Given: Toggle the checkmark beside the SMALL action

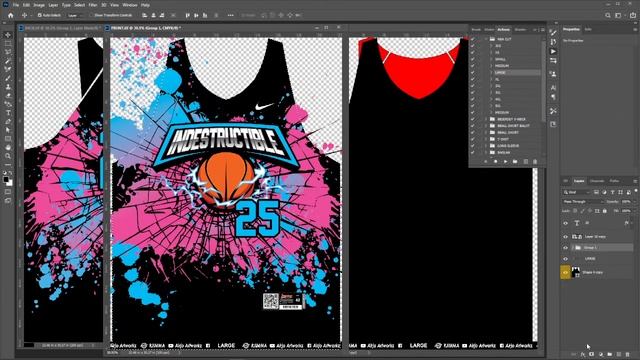Looking at the screenshot, I should [473, 59].
